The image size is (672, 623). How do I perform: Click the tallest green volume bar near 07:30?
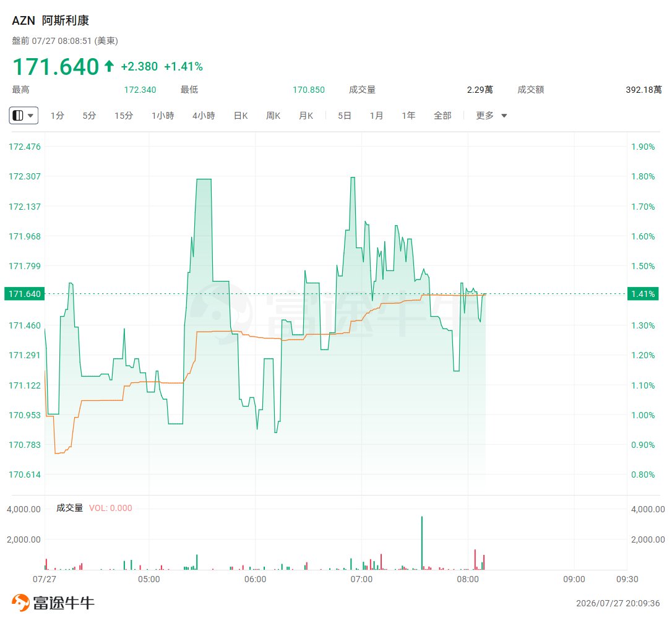click(422, 543)
